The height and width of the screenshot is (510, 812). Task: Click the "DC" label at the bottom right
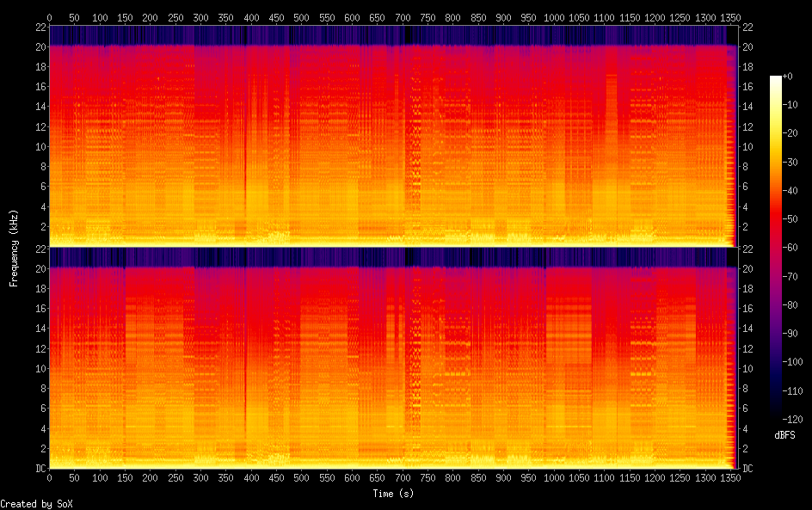click(747, 469)
